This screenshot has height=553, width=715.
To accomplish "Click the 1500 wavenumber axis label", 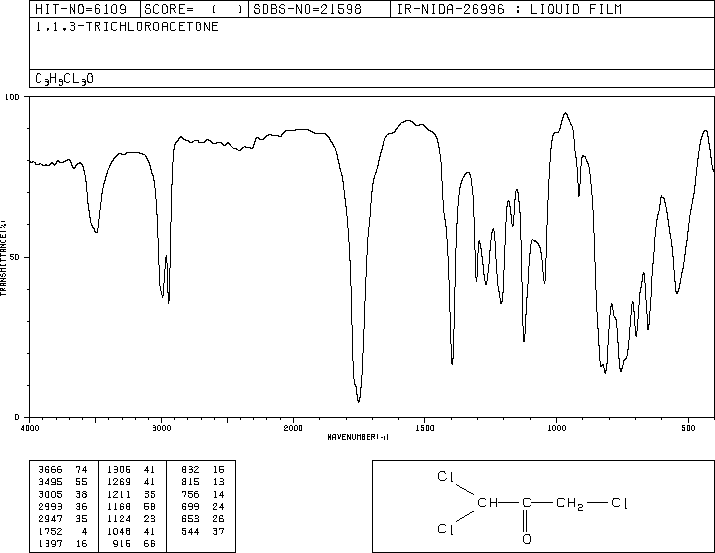I will 425,428.
